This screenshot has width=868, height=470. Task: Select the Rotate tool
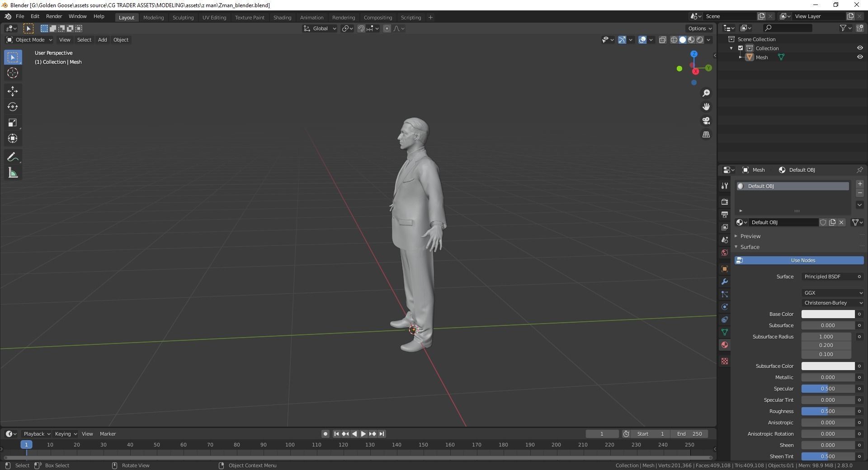tap(13, 107)
